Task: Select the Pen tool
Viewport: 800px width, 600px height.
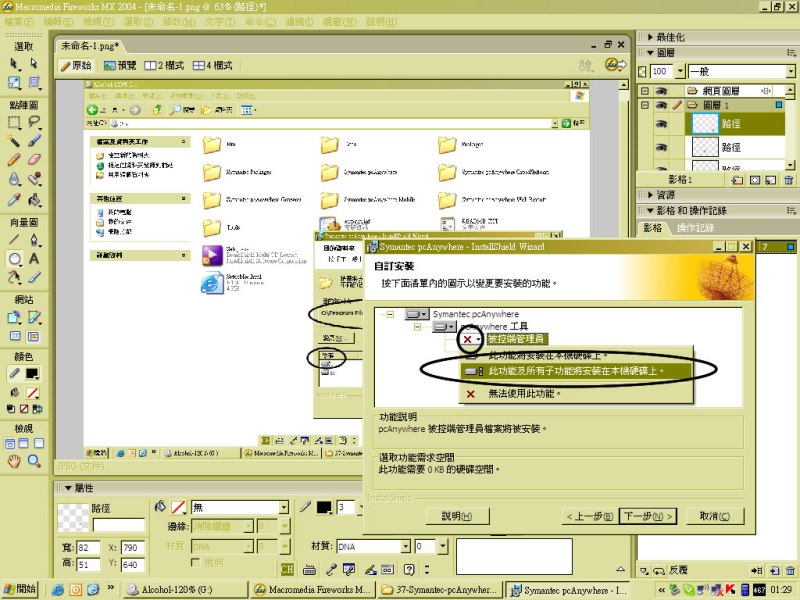Action: pos(34,239)
